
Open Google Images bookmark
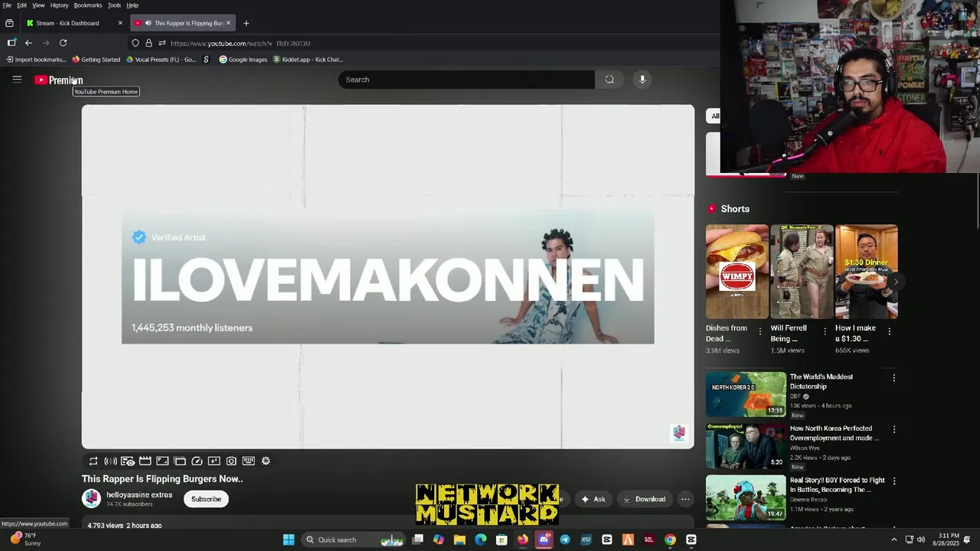tap(243, 60)
